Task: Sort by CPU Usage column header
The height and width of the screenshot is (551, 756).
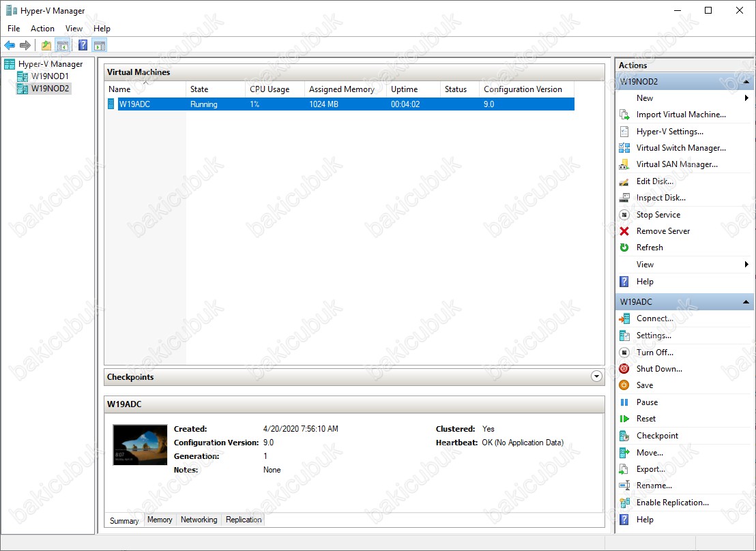Action: [x=275, y=89]
